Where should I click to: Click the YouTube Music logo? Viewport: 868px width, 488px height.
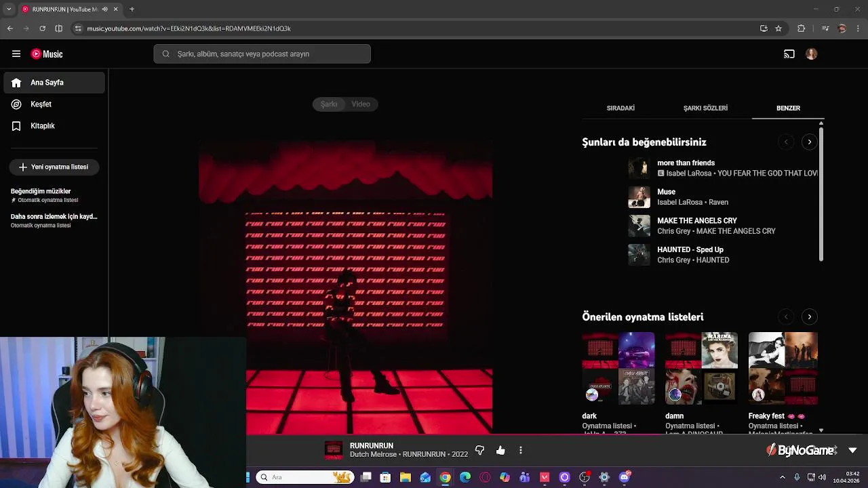click(x=47, y=54)
